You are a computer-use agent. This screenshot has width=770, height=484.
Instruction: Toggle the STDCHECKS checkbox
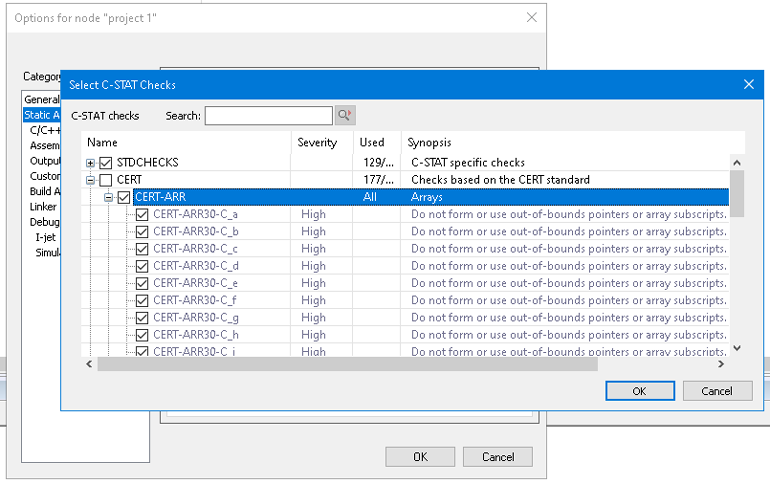click(x=106, y=163)
